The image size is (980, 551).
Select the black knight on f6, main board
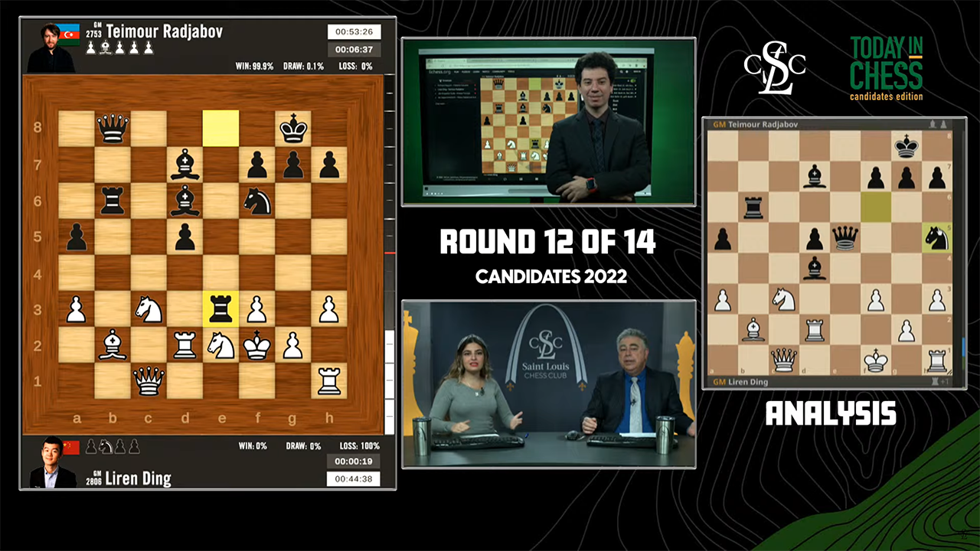coord(256,201)
